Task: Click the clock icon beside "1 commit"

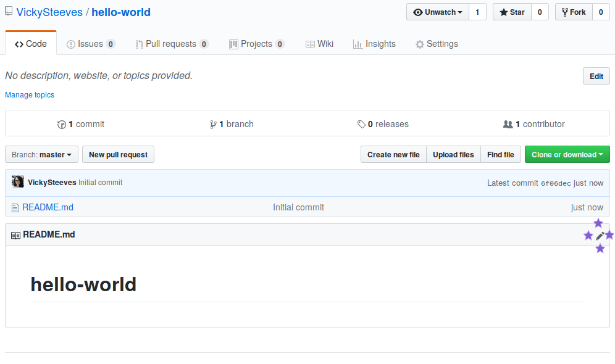Action: pyautogui.click(x=62, y=124)
